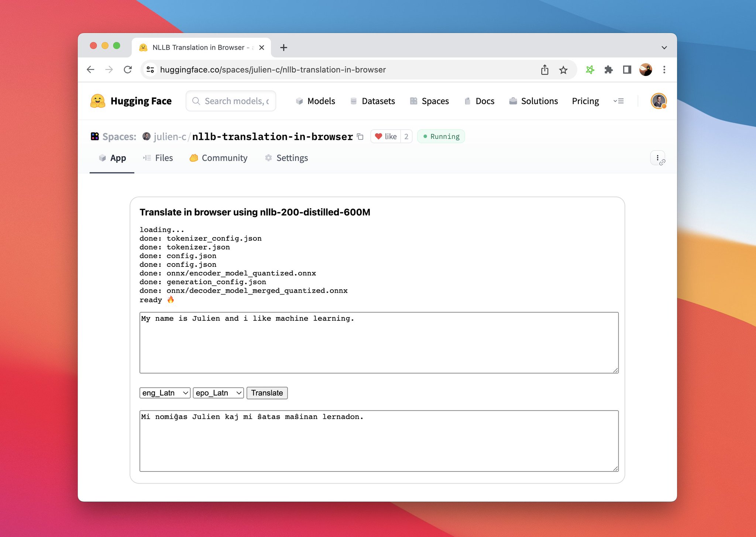Bookmark this page with the star icon

(563, 70)
